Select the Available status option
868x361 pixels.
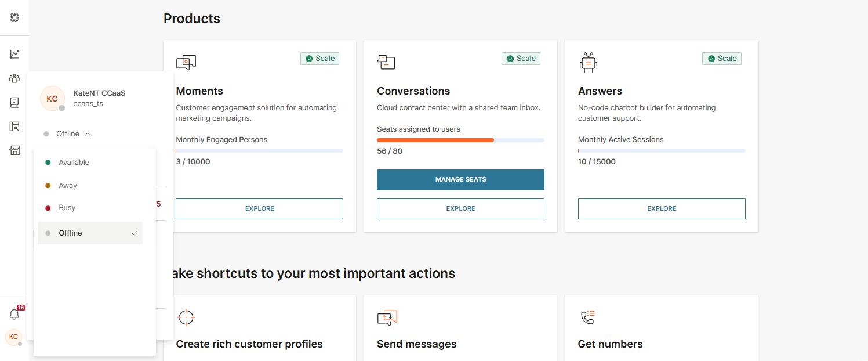point(74,162)
